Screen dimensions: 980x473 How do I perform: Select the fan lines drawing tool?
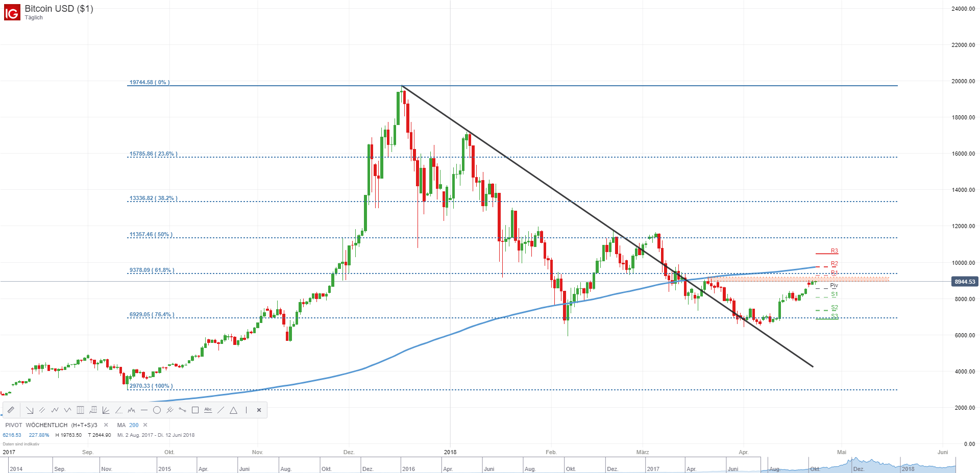click(106, 410)
